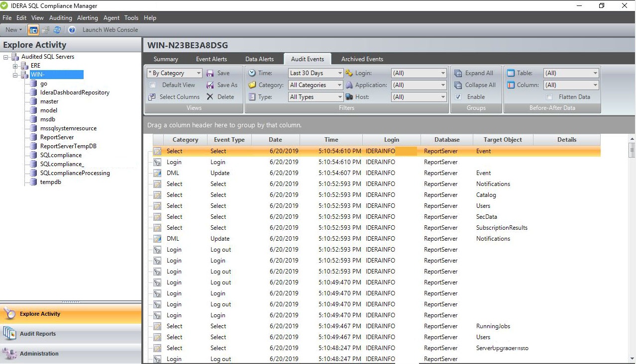Click the blue Help question mark icon
Viewport: 636px width, 364px height.
point(72,30)
